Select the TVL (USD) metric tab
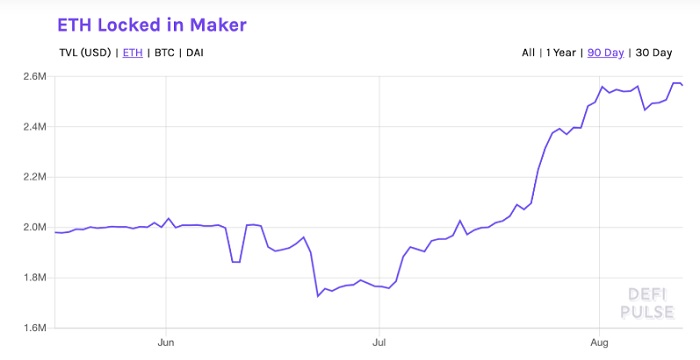This screenshot has width=700, height=360. pyautogui.click(x=85, y=53)
